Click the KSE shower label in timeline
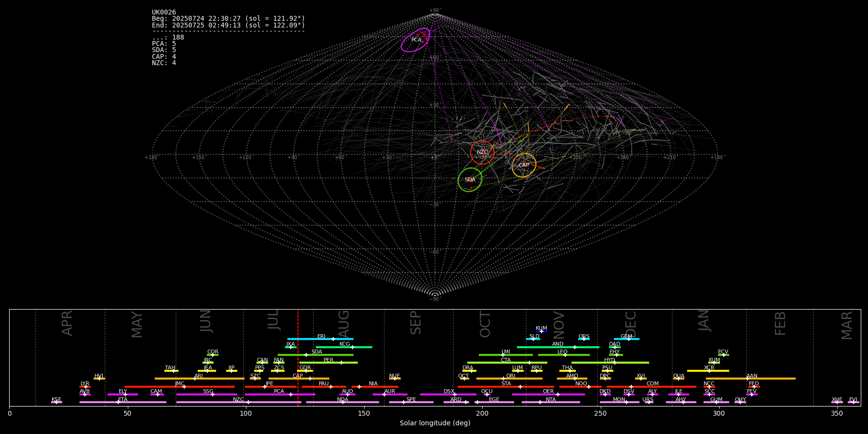Image resolution: width=868 pixels, height=434 pixels. 56,399
